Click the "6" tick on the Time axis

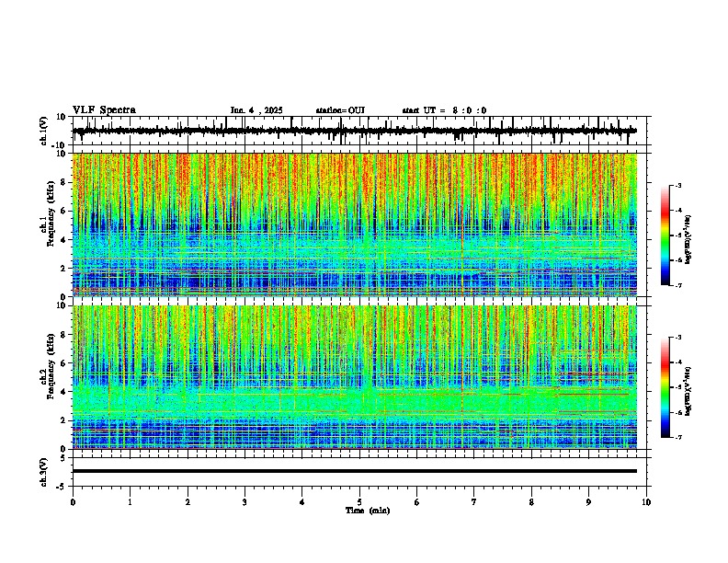pos(417,502)
